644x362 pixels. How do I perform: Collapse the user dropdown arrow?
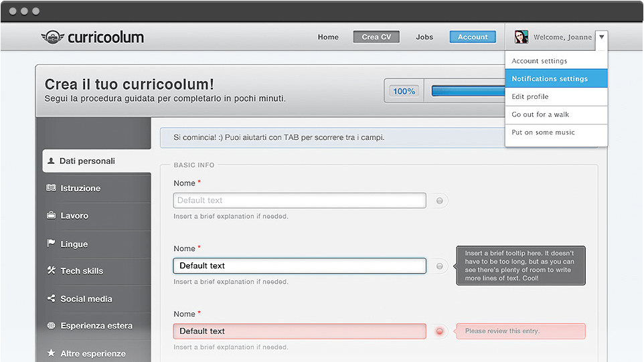pyautogui.click(x=601, y=37)
